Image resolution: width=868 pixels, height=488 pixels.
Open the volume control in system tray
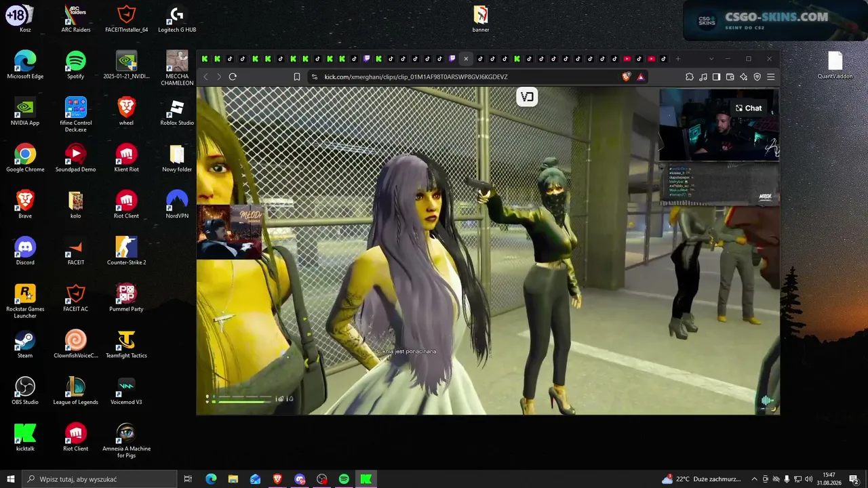pos(808,479)
